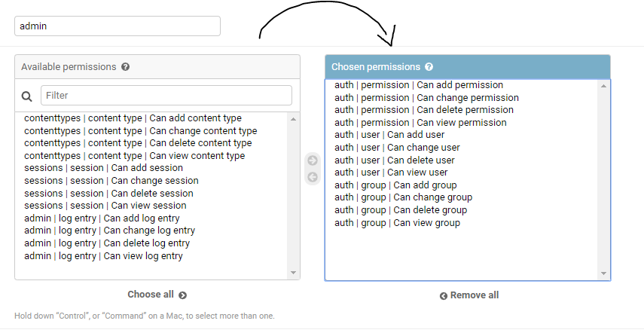The image size is (644, 336).
Task: Select "Can change log entry" permission
Action: pos(109,231)
